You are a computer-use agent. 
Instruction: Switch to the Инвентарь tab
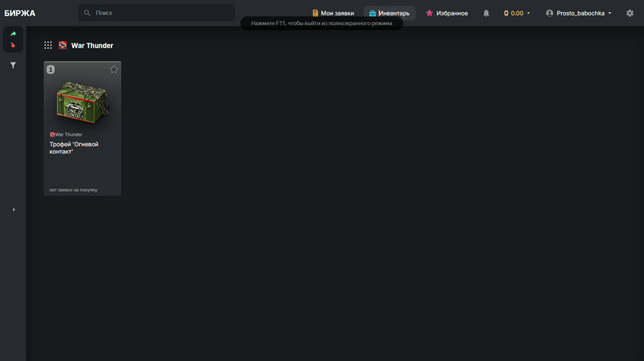tap(390, 13)
